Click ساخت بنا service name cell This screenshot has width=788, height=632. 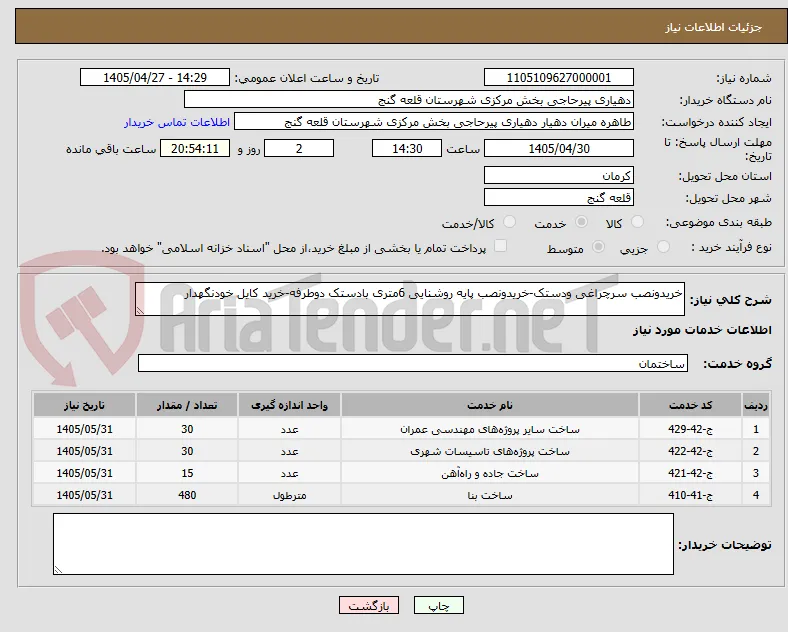click(490, 495)
